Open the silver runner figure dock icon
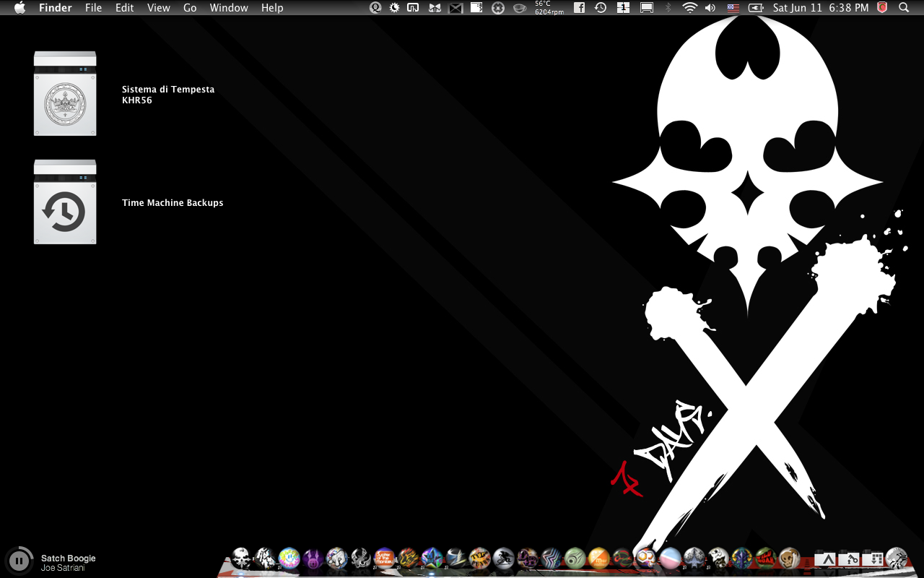This screenshot has width=924, height=578. tap(503, 558)
